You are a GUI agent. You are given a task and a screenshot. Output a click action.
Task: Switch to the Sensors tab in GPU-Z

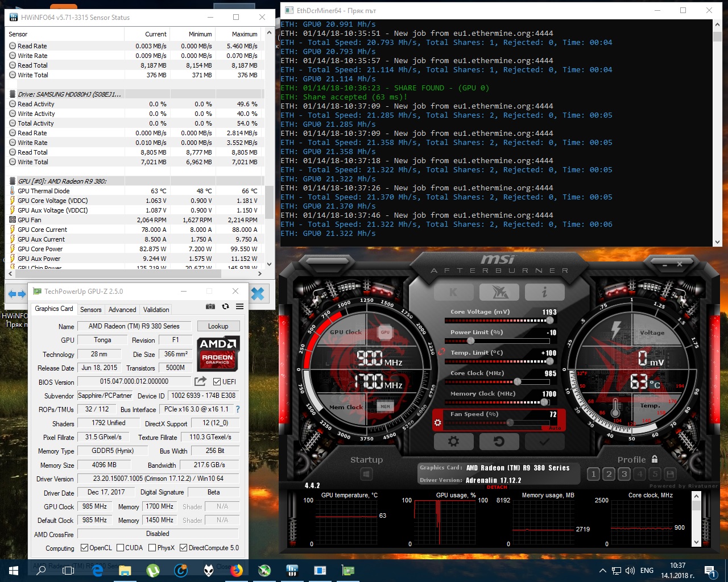(91, 310)
